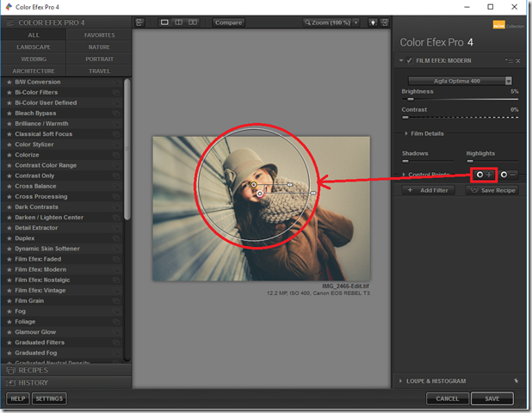Click the Save Recipe button

[492, 190]
